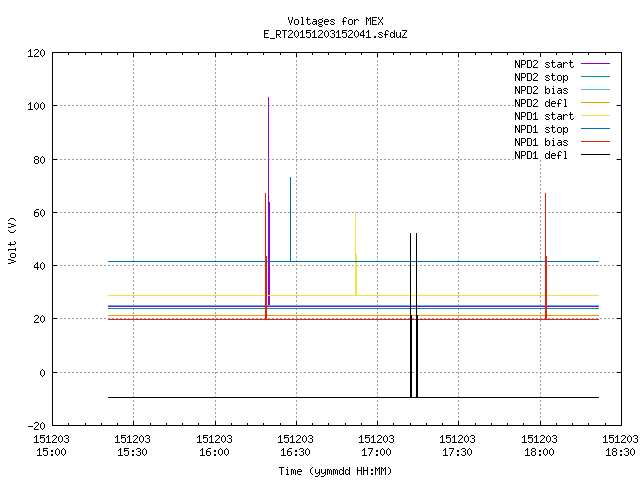This screenshot has width=640, height=480.
Task: Click the 'NPD2 defl' legend label
Action: [541, 103]
